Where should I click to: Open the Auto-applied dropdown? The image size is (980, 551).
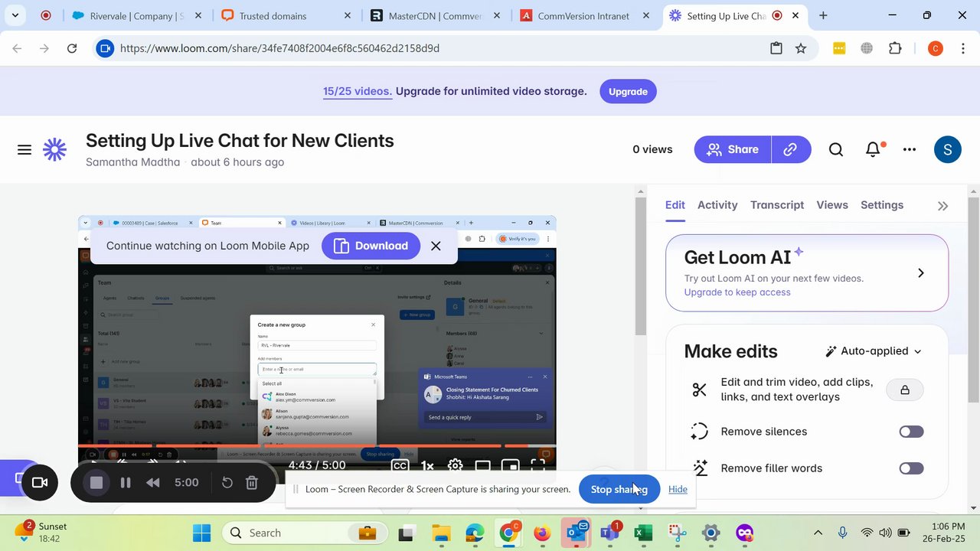874,351
